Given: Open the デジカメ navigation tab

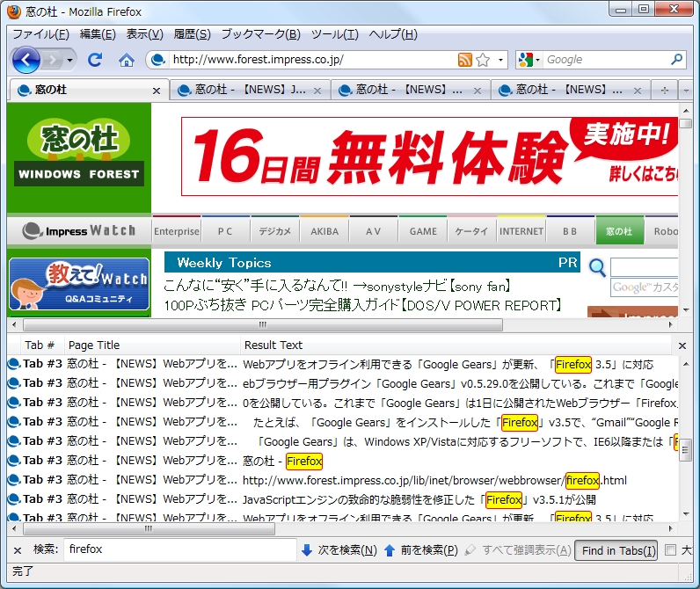Looking at the screenshot, I should [x=275, y=231].
